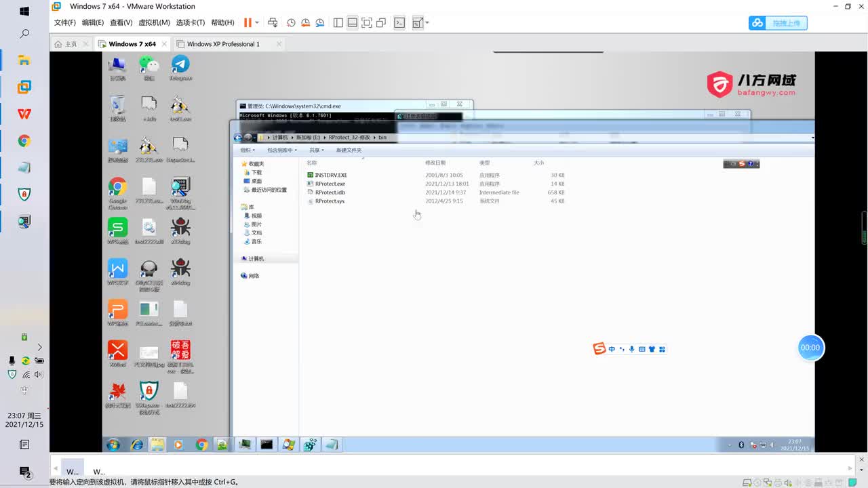The width and height of the screenshot is (868, 488).
Task: Select the blue WPS writer desktop icon
Action: [x=117, y=271]
